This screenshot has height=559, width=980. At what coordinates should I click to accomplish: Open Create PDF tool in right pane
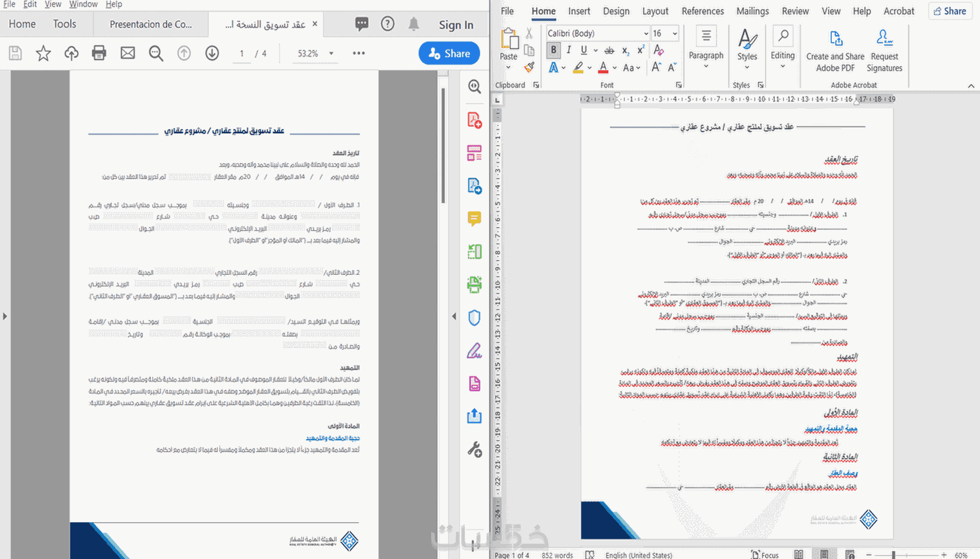[474, 120]
